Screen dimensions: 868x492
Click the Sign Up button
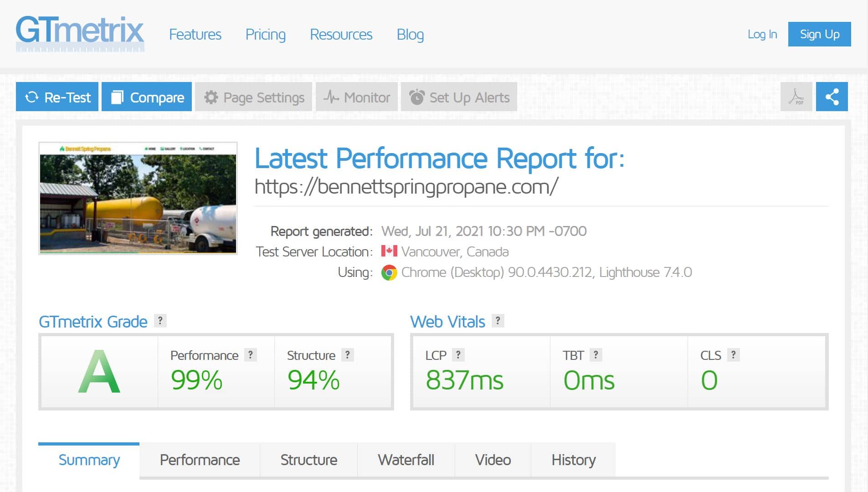[x=819, y=34]
